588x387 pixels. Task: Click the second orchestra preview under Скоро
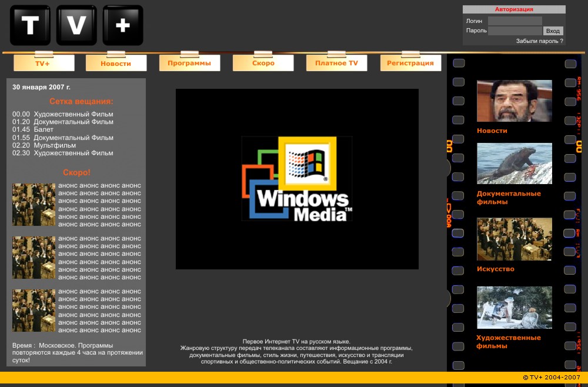(34, 257)
